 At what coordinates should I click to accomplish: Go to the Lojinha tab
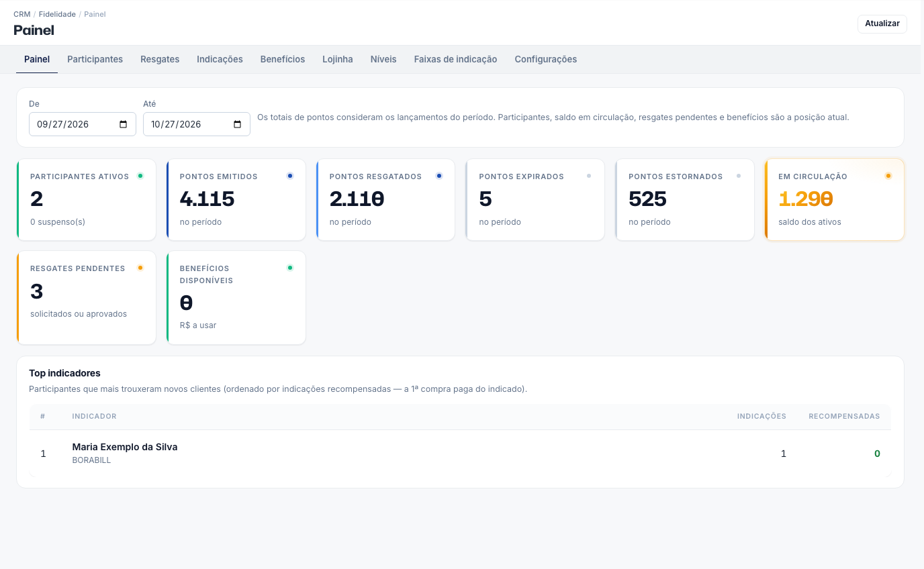click(338, 59)
